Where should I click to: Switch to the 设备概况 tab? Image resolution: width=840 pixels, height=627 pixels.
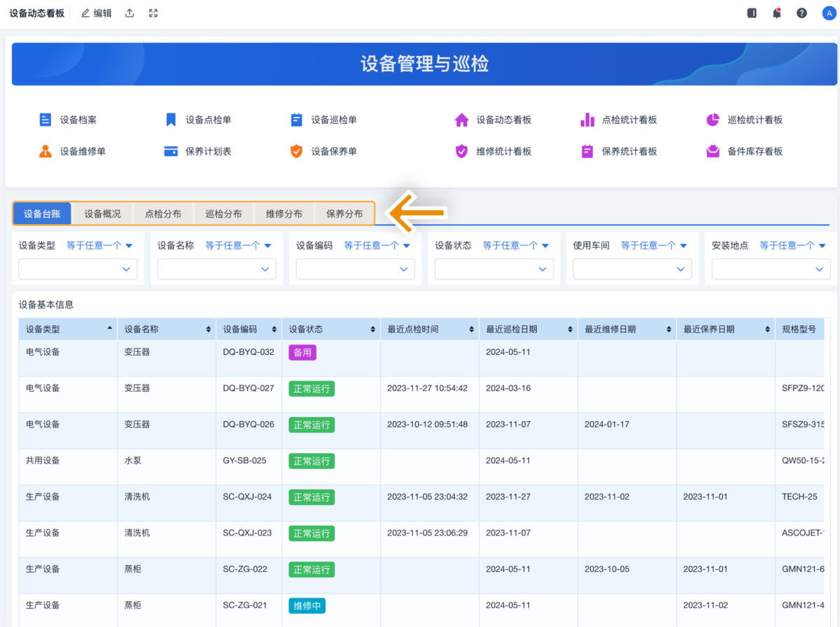pyautogui.click(x=102, y=213)
